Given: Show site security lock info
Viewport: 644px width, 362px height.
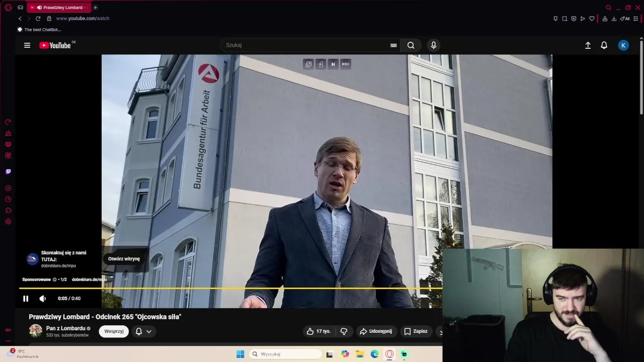Looking at the screenshot, I should (49, 19).
